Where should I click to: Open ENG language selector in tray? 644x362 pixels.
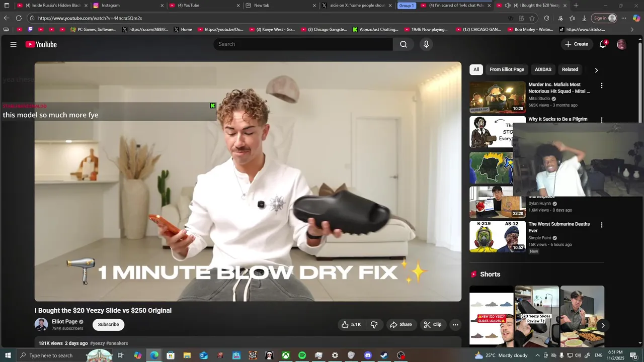coord(598,355)
